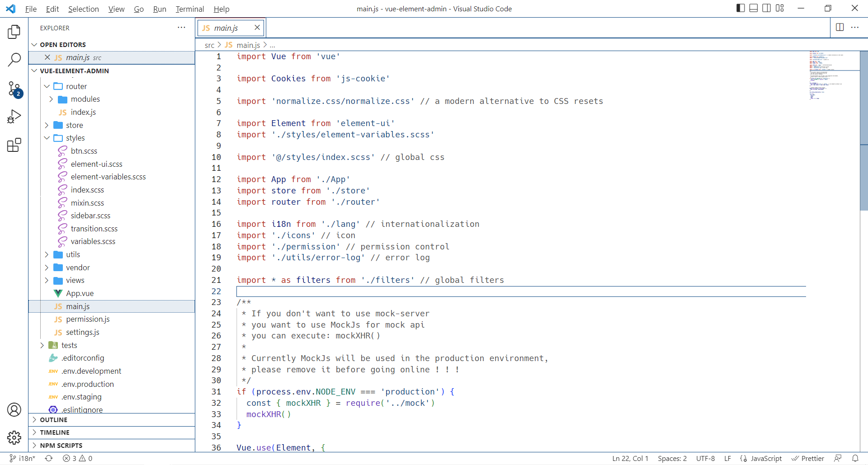Open permission.js in the explorer
This screenshot has width=868, height=465.
pyautogui.click(x=88, y=319)
